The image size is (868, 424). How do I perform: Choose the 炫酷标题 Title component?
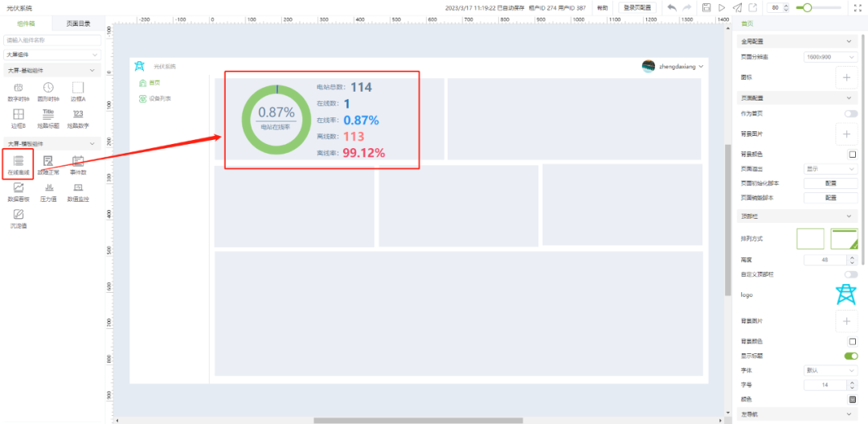pyautogui.click(x=49, y=114)
